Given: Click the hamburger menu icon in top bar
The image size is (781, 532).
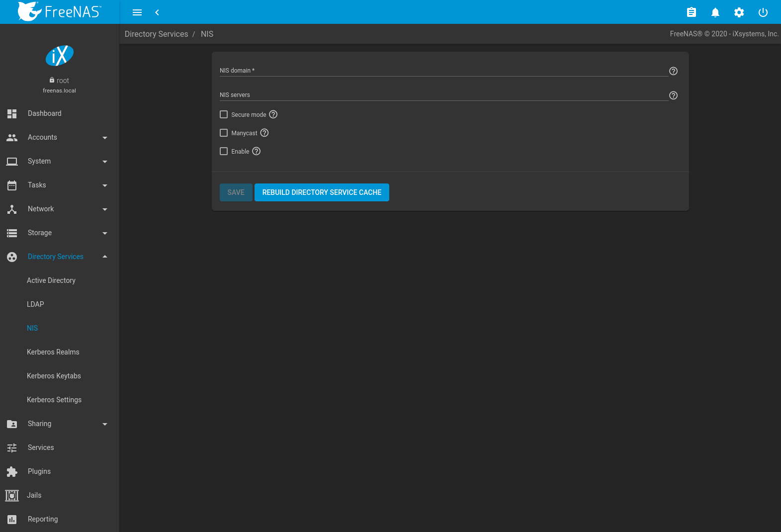Looking at the screenshot, I should 137,12.
